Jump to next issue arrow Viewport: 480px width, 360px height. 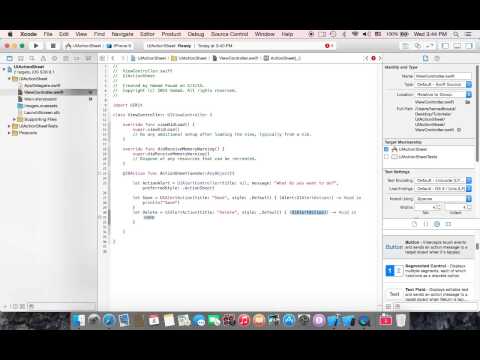[380, 58]
